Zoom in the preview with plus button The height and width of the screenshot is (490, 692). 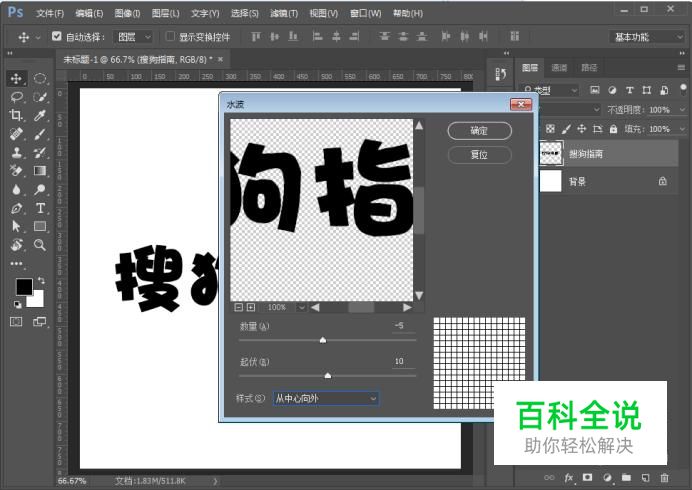tap(251, 307)
